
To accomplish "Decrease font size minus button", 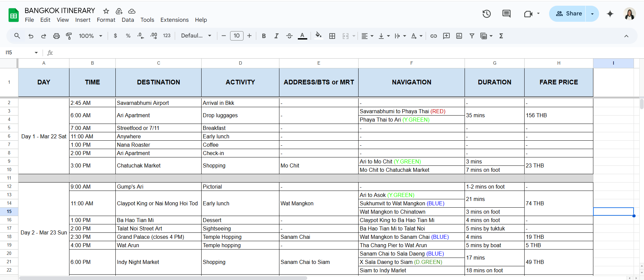I will tap(224, 36).
